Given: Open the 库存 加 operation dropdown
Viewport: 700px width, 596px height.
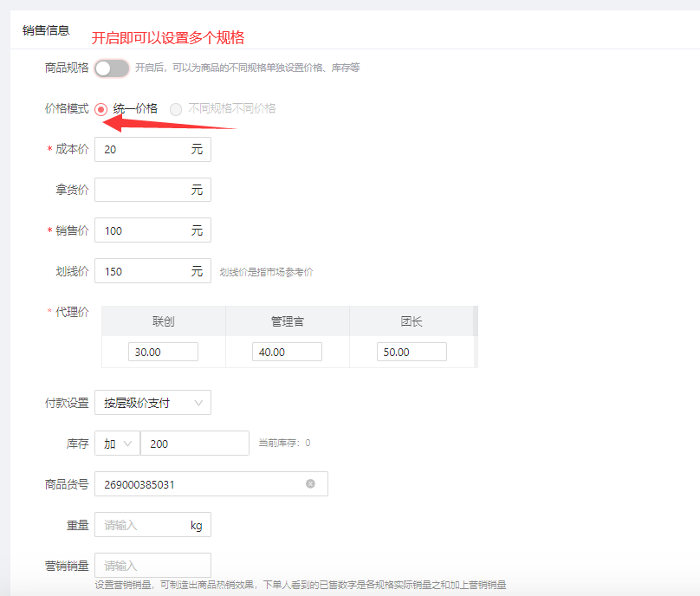Looking at the screenshot, I should [117, 444].
